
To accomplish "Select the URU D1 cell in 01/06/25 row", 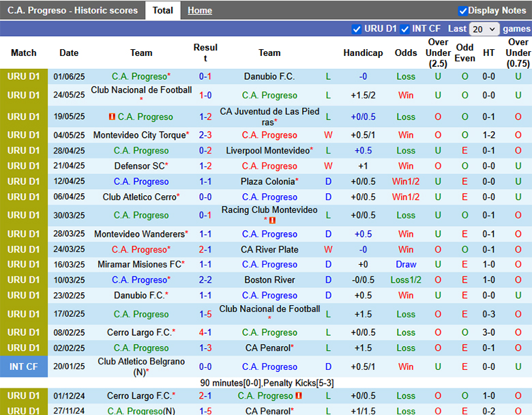I will coord(24,76).
